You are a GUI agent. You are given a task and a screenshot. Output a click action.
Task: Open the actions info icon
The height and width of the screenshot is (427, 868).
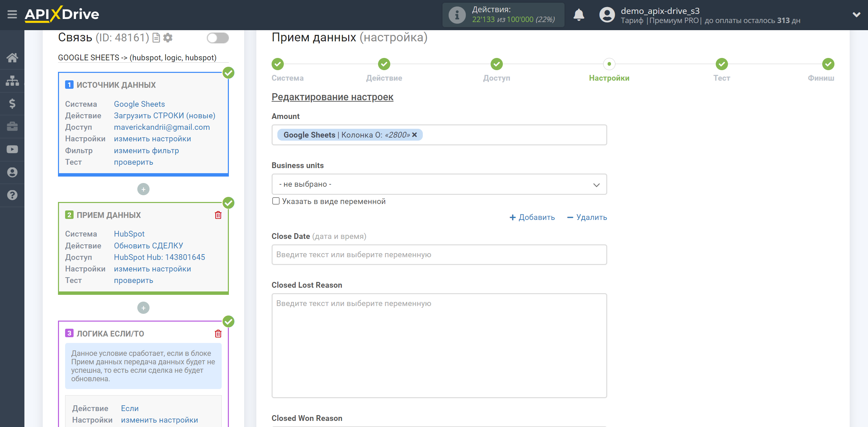[x=457, y=15]
